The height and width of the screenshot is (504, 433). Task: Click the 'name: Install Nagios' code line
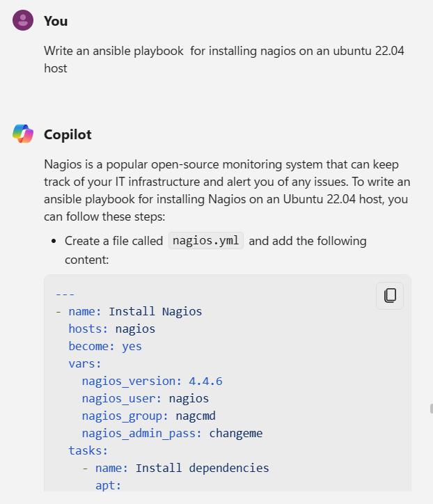129,311
